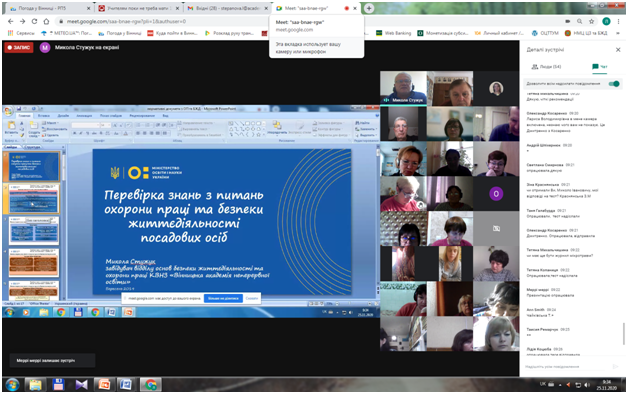Bookmark this page with the star icon
Screen dimensions: 628x394
coord(592,21)
